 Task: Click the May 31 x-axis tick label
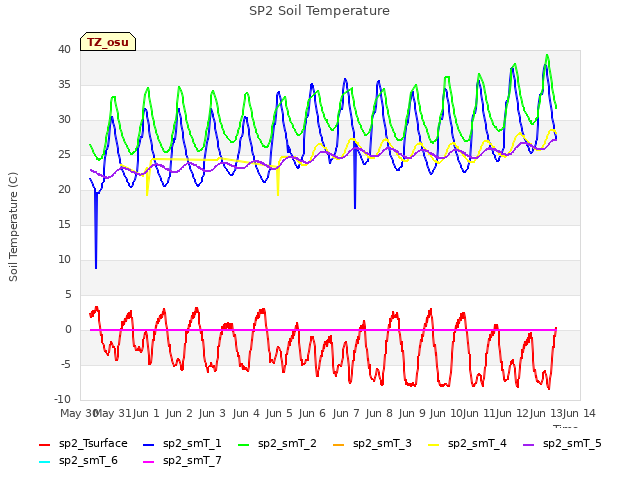[x=112, y=413]
